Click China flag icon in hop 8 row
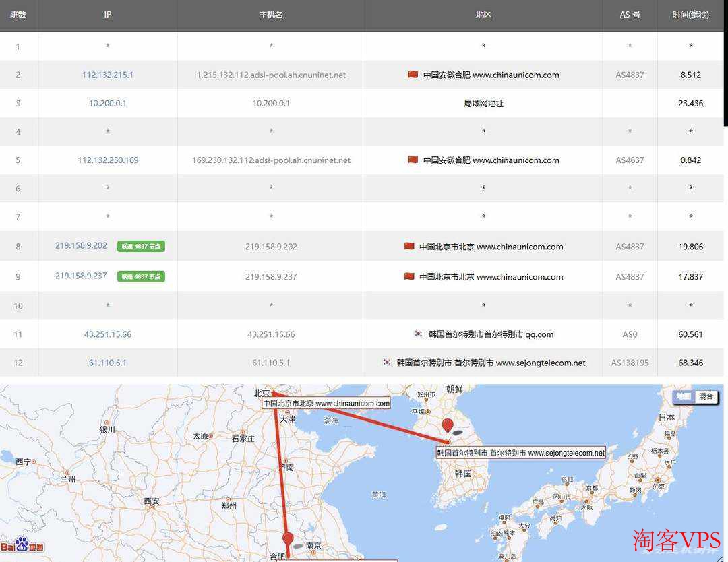This screenshot has height=562, width=728. pyautogui.click(x=409, y=246)
